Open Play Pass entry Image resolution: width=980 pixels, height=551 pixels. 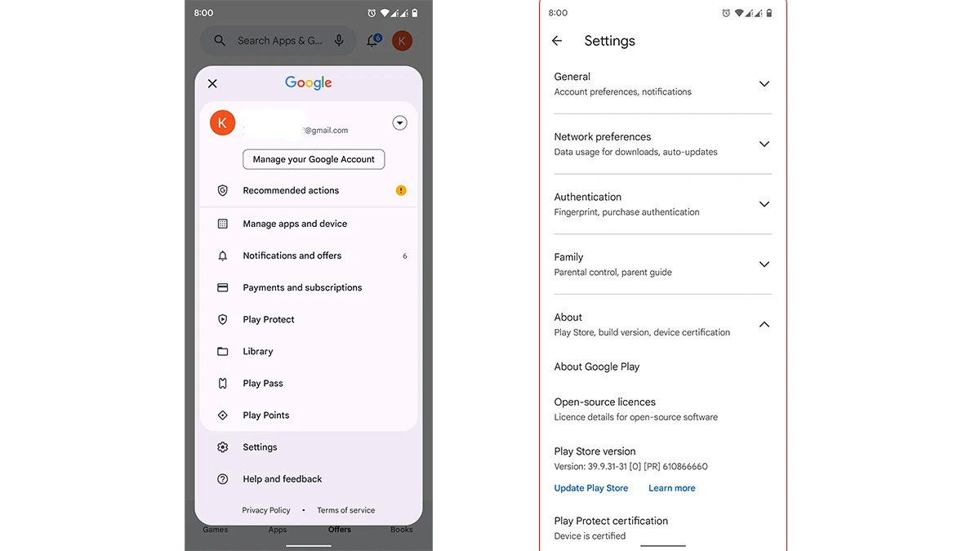309,383
